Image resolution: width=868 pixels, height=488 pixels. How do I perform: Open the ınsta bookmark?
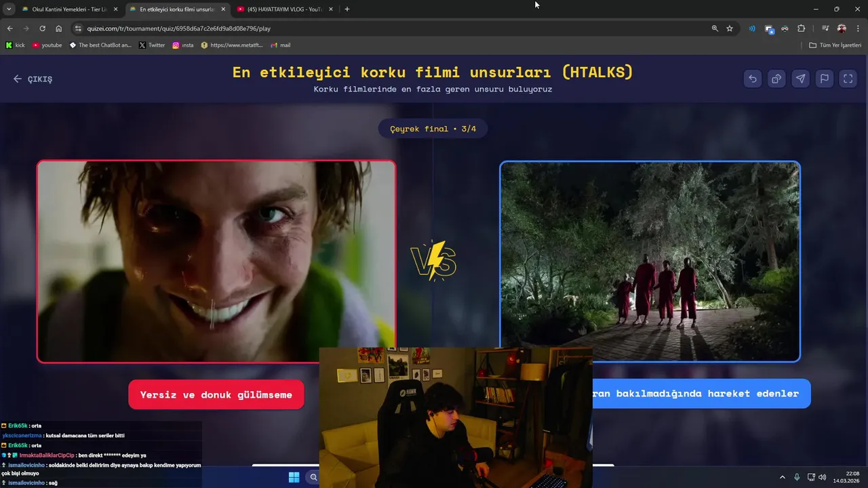[x=182, y=45]
